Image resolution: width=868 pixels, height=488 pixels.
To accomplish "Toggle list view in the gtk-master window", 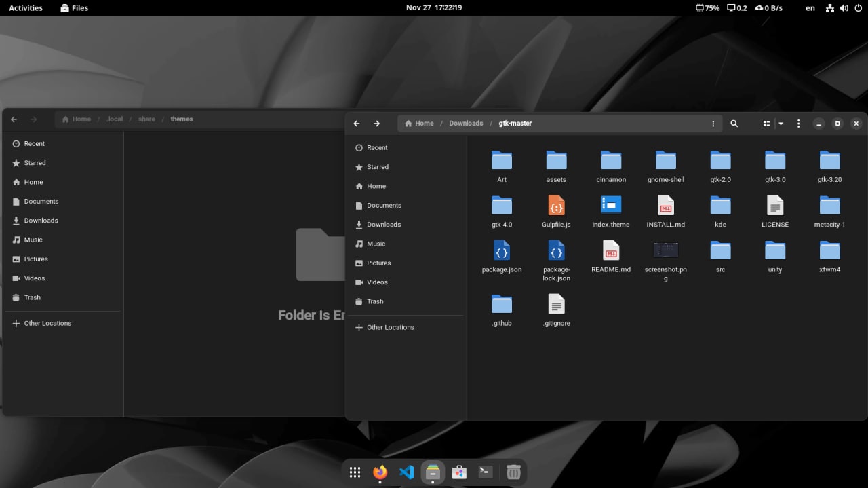I will [766, 124].
